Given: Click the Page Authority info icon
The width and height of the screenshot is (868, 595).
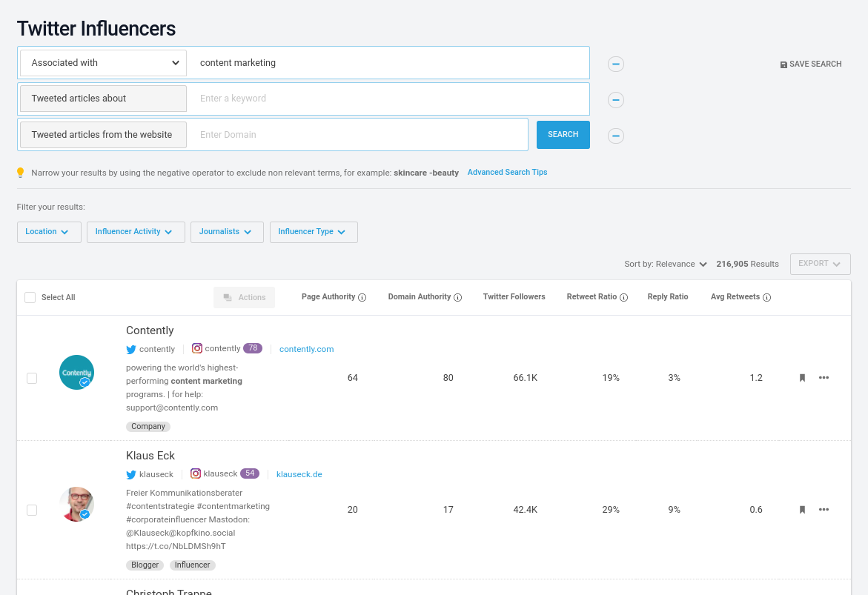Looking at the screenshot, I should (x=362, y=297).
